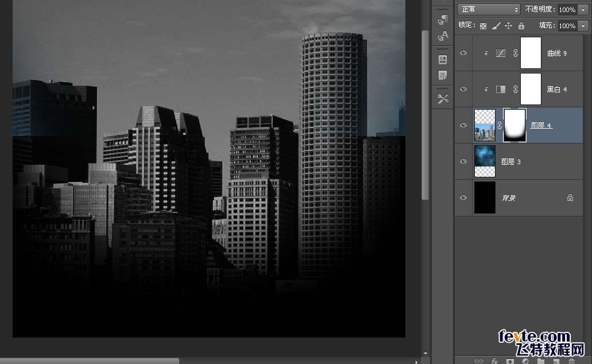
Task: Click the fx layer style button
Action: click(494, 361)
